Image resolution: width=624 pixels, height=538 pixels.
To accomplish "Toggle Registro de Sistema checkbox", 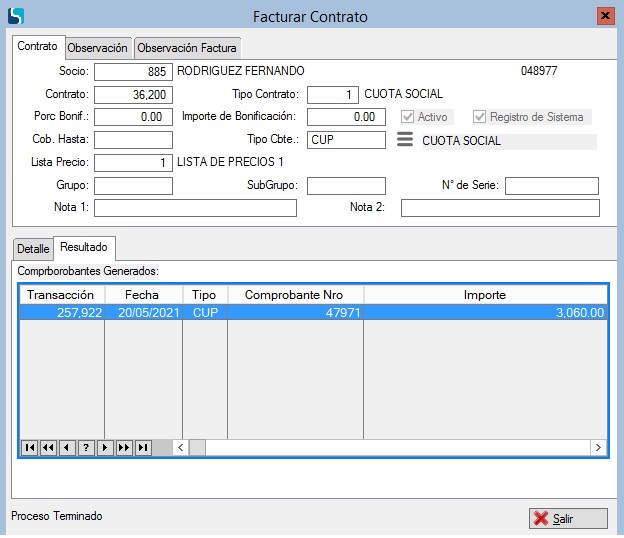I will point(480,117).
